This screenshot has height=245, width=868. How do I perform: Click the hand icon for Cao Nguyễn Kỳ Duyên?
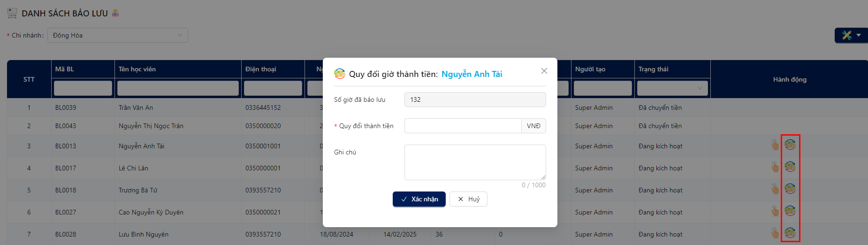click(x=775, y=211)
